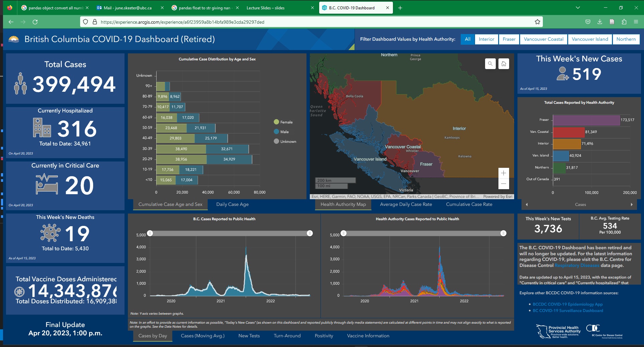Viewport: 644px width, 347px height.
Task: Open the Firefox hamburger menu
Action: click(636, 22)
